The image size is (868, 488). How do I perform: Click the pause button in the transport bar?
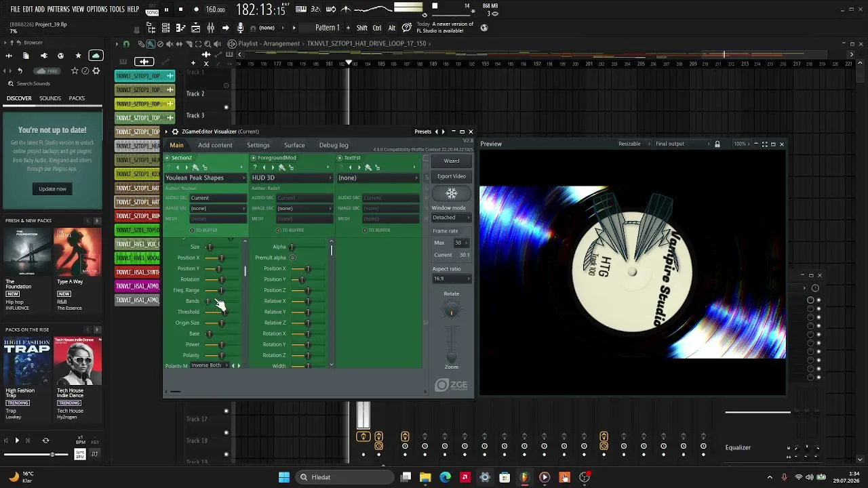tap(166, 9)
